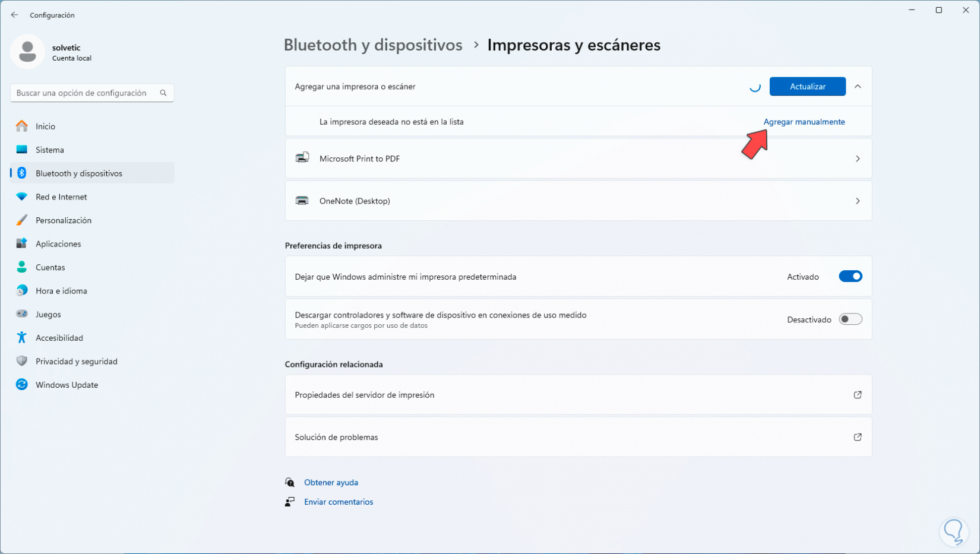Open Aplicaciones settings

point(58,243)
